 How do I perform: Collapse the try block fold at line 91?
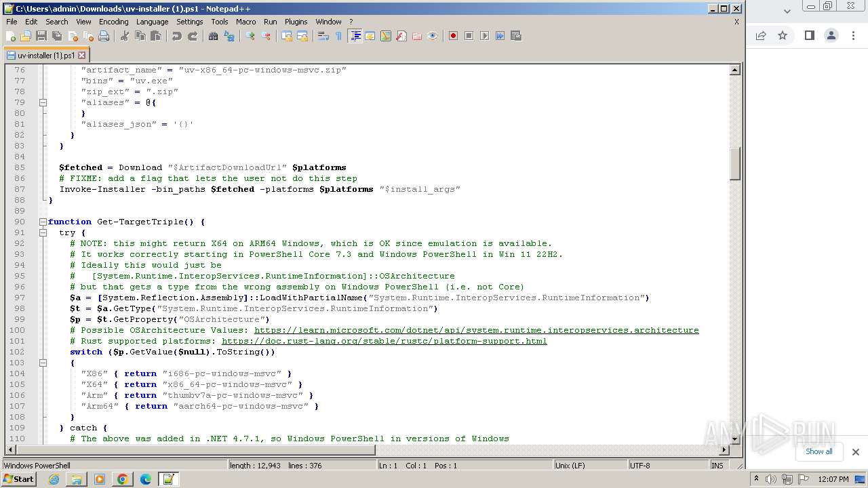43,232
